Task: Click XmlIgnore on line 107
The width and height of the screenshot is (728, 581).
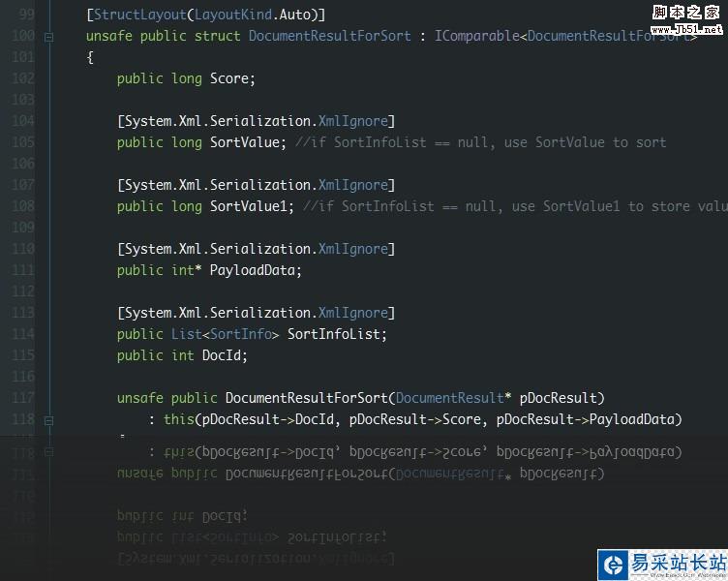Action: [x=352, y=186]
